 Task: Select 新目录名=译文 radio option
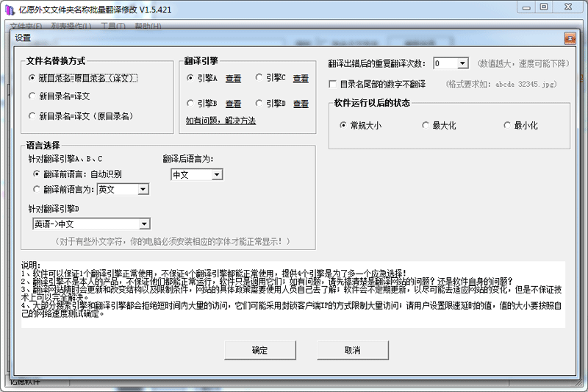click(x=32, y=96)
